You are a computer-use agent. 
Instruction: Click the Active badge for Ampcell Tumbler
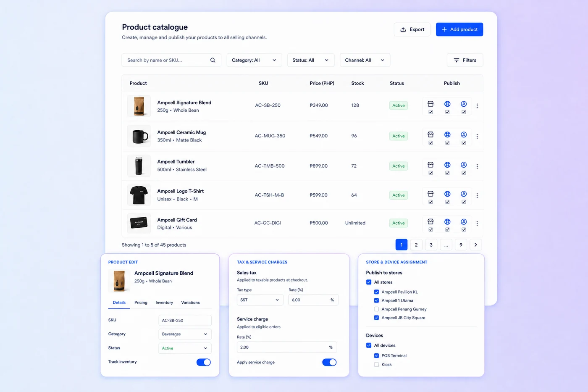click(399, 166)
